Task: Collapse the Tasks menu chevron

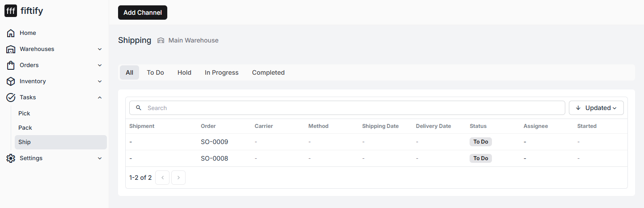Action: [100, 98]
